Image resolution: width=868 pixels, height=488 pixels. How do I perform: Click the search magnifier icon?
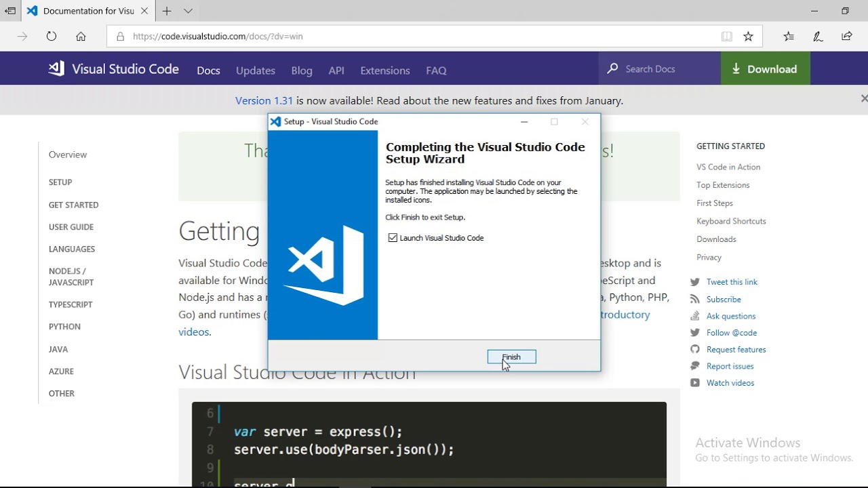[612, 68]
